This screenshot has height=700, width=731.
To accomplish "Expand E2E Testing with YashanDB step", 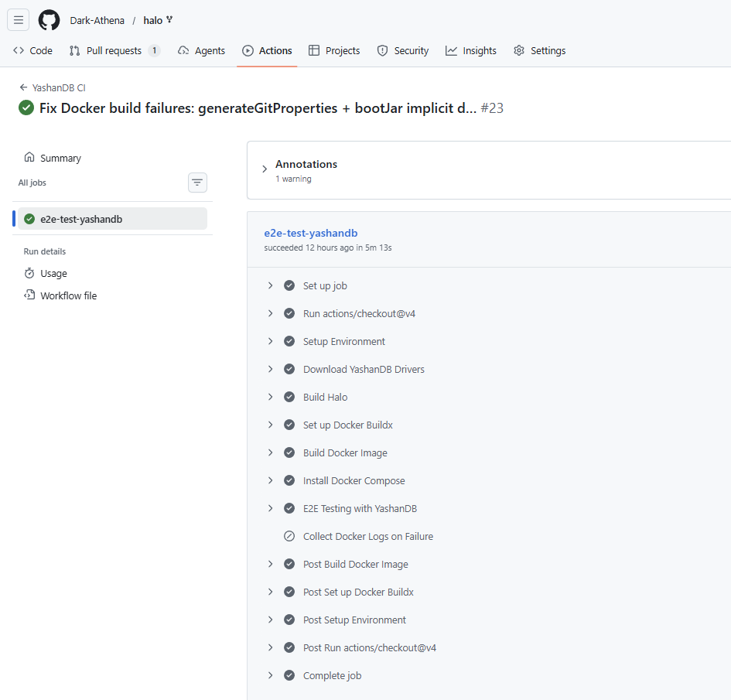I will [271, 509].
